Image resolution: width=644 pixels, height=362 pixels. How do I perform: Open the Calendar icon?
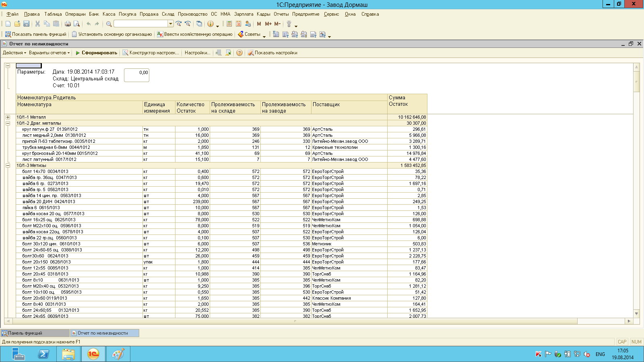click(x=239, y=24)
